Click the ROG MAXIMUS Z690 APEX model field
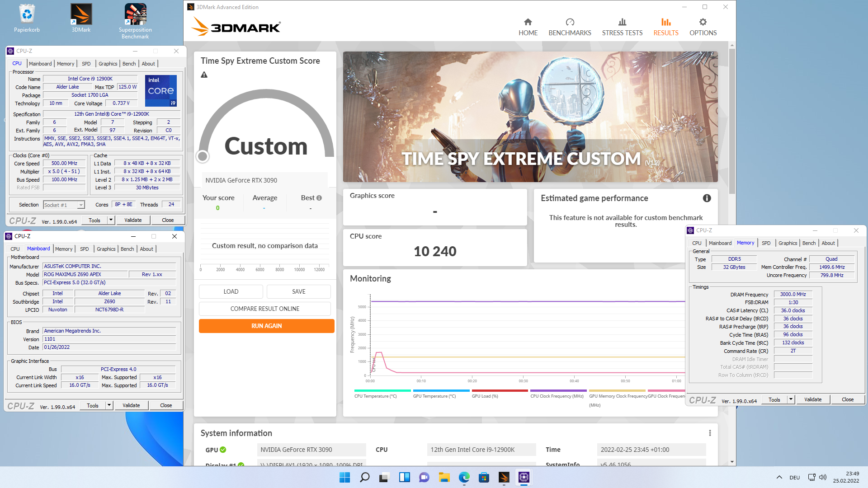 [x=85, y=274]
